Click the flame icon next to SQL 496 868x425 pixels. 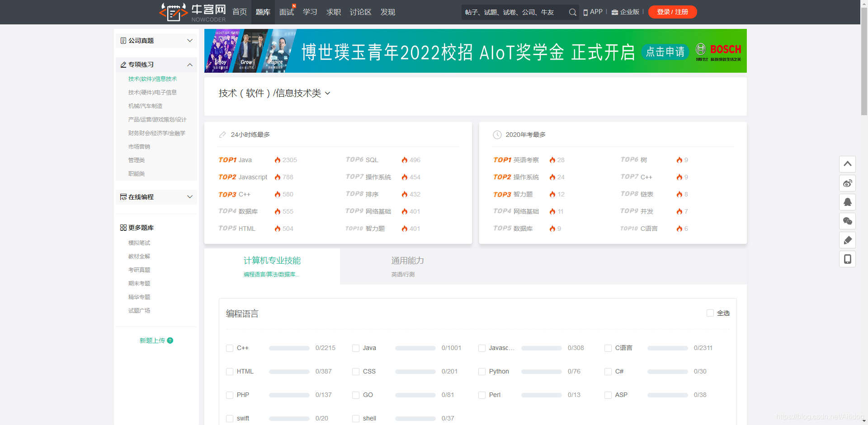(x=405, y=160)
